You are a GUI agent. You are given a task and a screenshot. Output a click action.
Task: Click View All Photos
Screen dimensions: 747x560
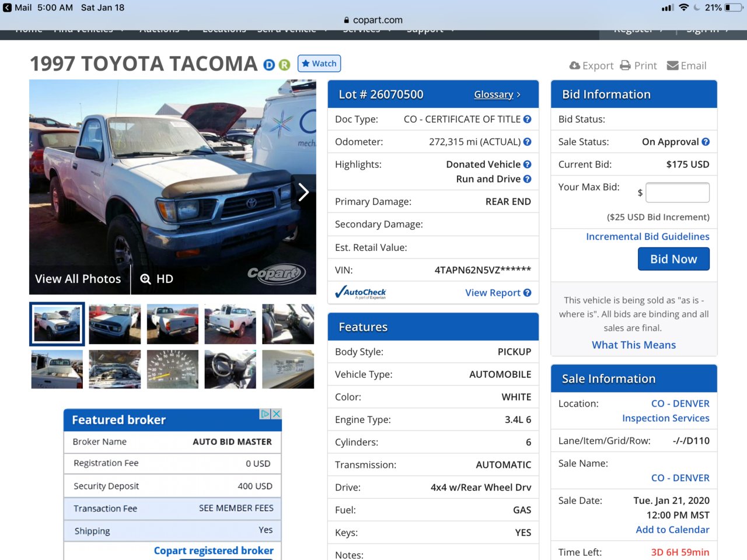(x=78, y=279)
